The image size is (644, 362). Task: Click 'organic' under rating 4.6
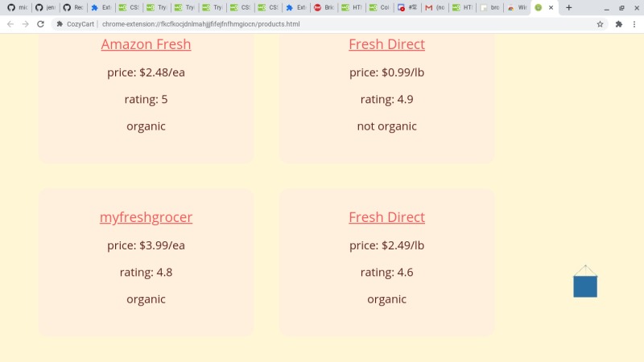pos(387,299)
